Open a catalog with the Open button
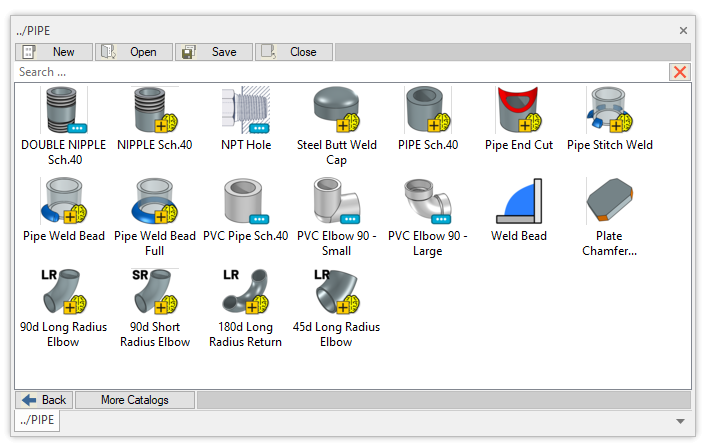 [134, 52]
